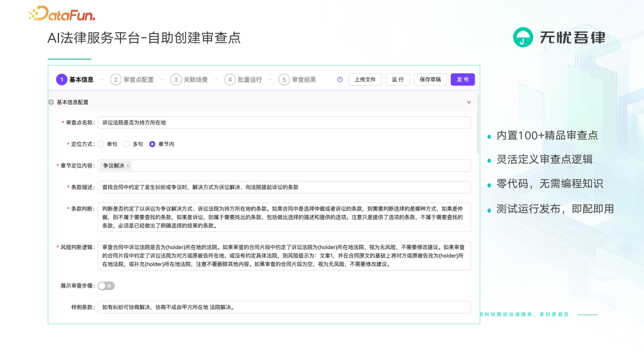Click the form's vertical scrollbar
The height and width of the screenshot is (363, 644).
478,124
